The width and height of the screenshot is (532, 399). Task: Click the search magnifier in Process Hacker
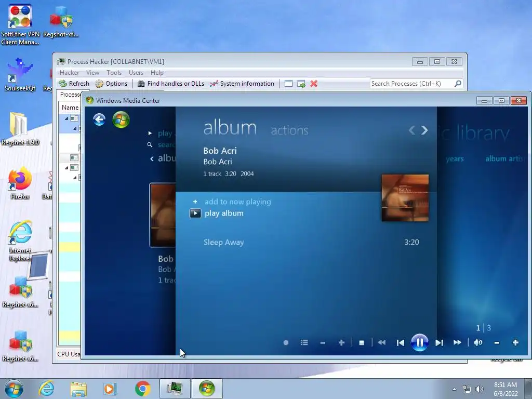click(458, 84)
